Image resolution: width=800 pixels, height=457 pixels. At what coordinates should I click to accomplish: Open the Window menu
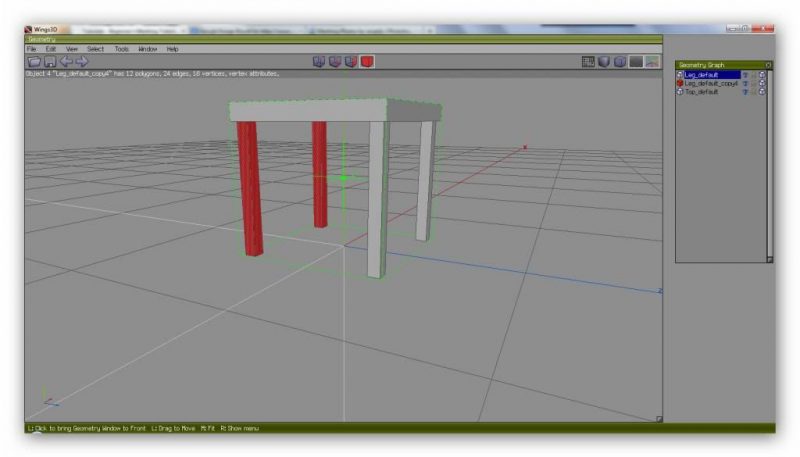[147, 49]
